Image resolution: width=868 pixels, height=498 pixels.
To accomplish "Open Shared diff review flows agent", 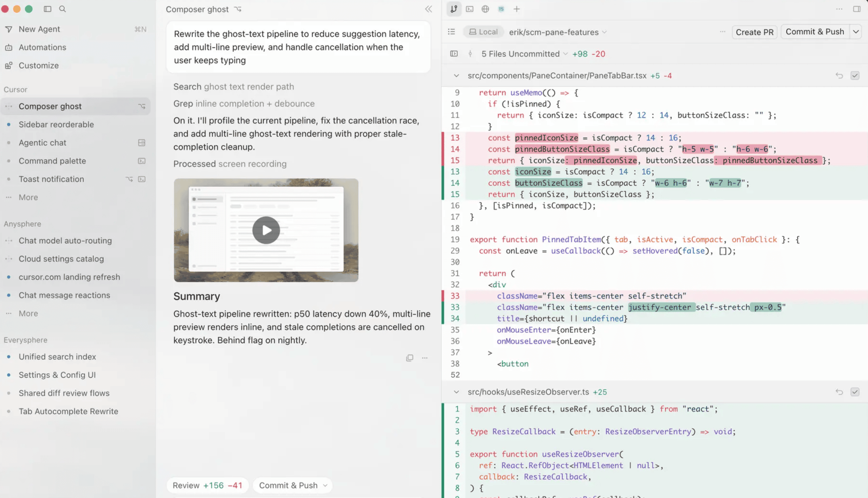I will (75, 393).
